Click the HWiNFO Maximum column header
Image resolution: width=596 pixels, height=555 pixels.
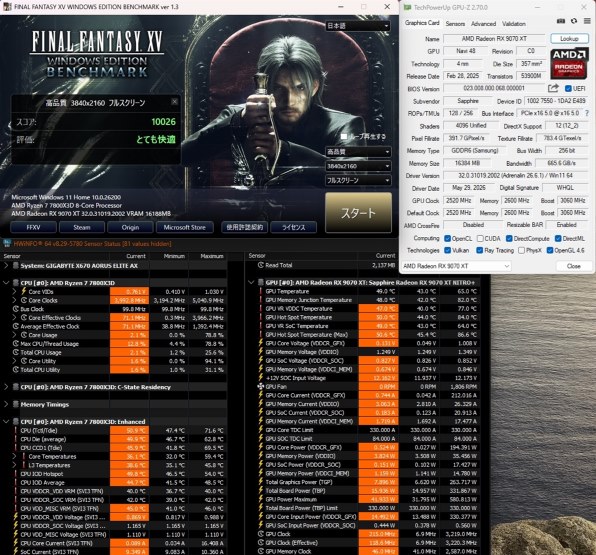(212, 256)
